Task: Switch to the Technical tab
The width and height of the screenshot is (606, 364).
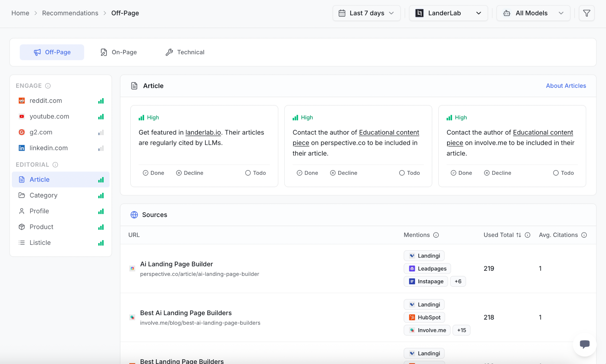Action: click(185, 52)
